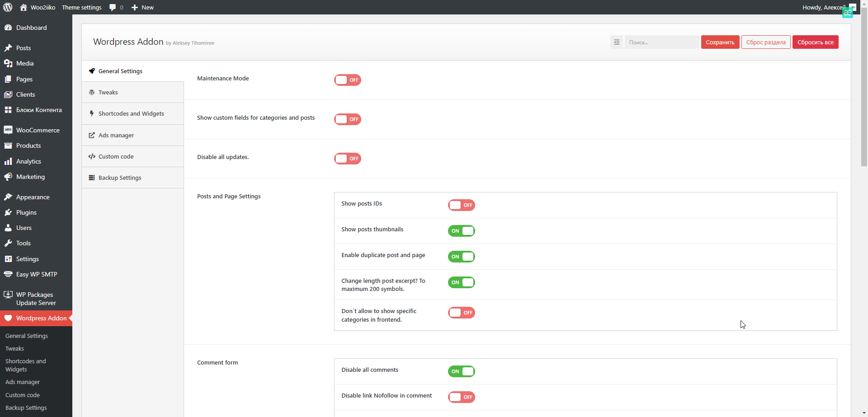Viewport: 868px width, 417px height.
Task: Click the Analytics bar chart icon
Action: [x=8, y=161]
